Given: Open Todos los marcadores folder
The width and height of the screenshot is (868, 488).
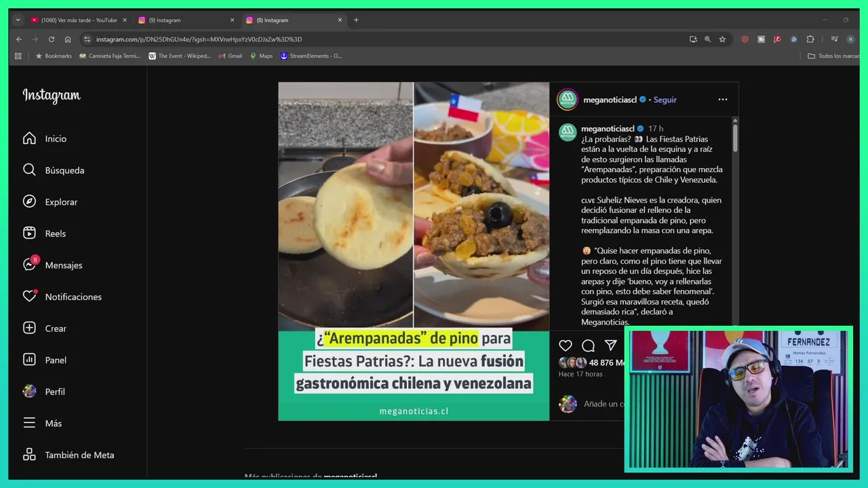Looking at the screenshot, I should tap(833, 56).
